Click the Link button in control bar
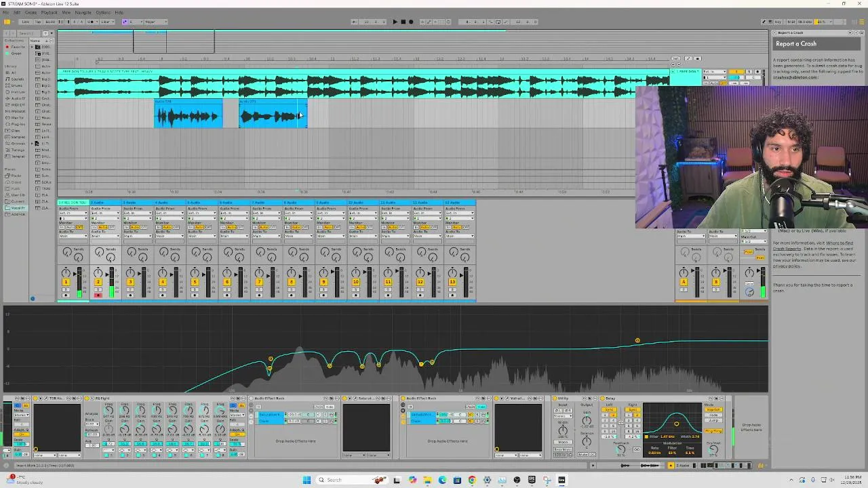Screen dimensions: 868x488 pos(25,22)
